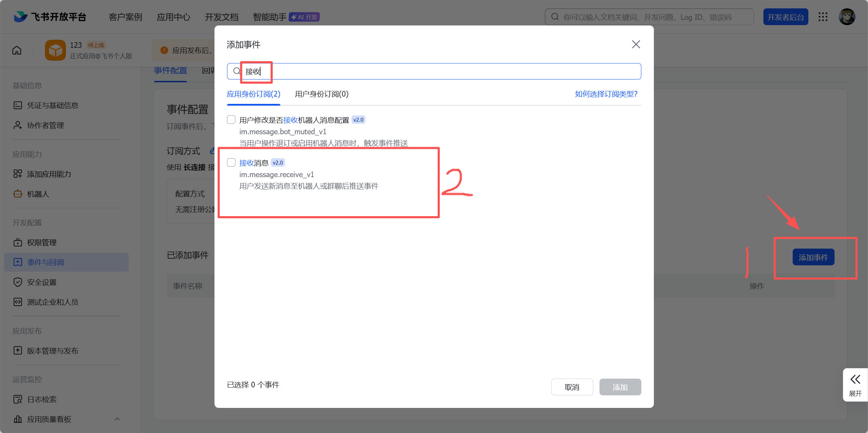Open 开发者后台 button in header
The image size is (868, 433).
(x=785, y=17)
